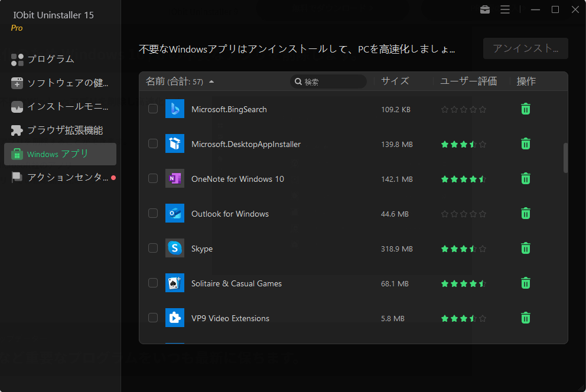Viewport: 586px width, 392px height.
Task: Click the VP9 Video Extensions app icon
Action: [x=174, y=318]
